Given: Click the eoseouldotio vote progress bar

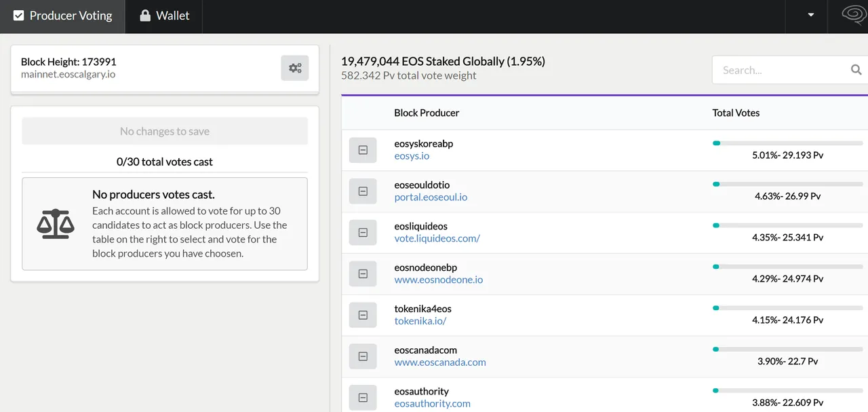Looking at the screenshot, I should [787, 184].
